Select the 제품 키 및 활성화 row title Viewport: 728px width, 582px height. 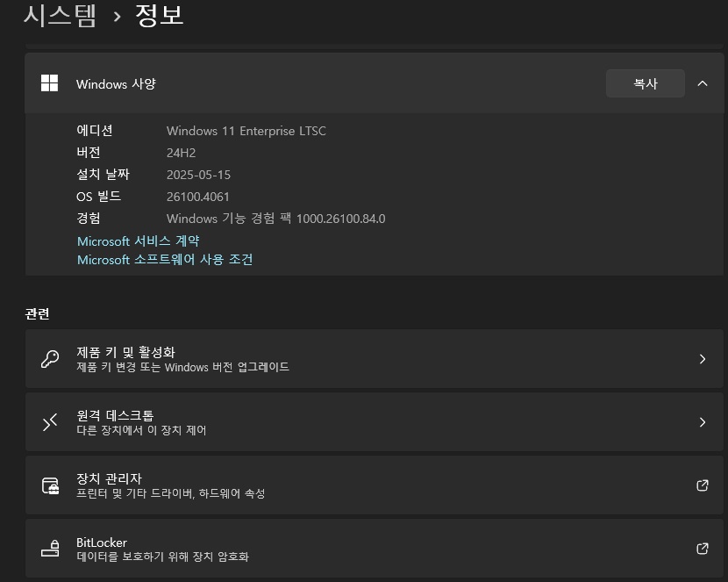[125, 352]
